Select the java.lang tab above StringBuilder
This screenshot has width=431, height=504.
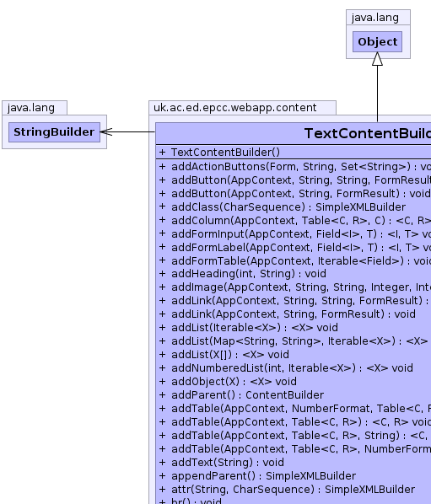(x=35, y=108)
